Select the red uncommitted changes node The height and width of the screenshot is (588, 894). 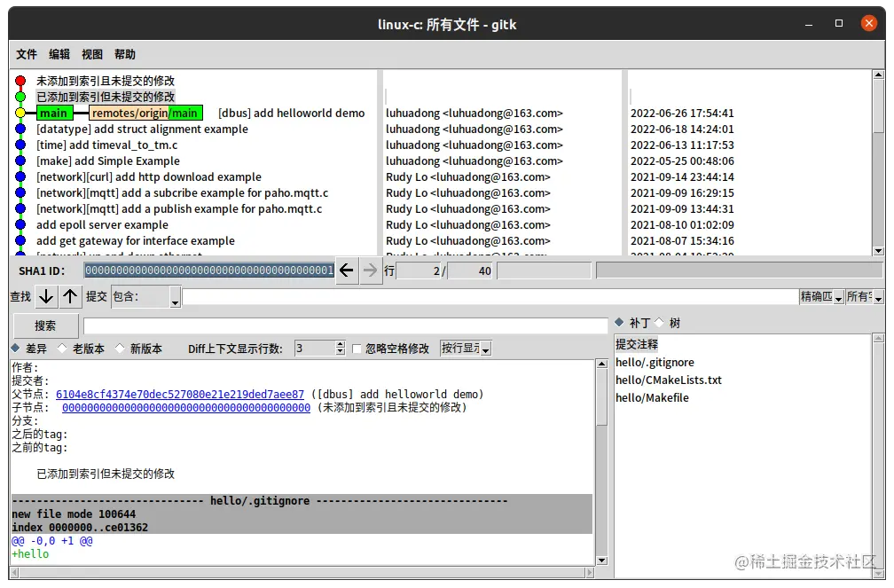click(20, 81)
